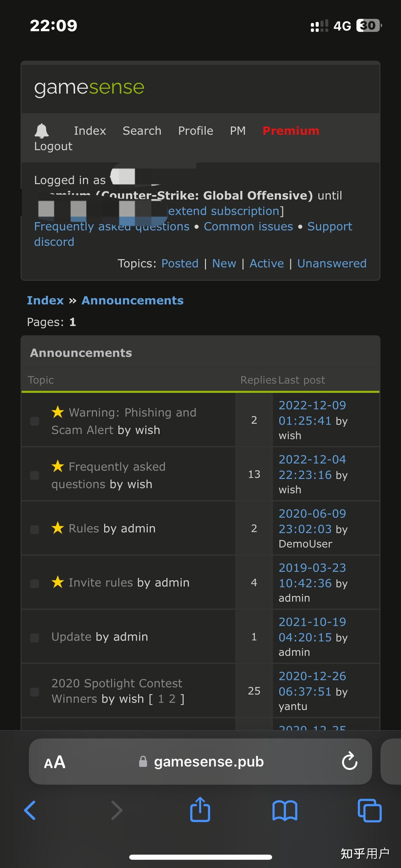The width and height of the screenshot is (401, 868).
Task: Open Common issues link
Action: coord(248,227)
